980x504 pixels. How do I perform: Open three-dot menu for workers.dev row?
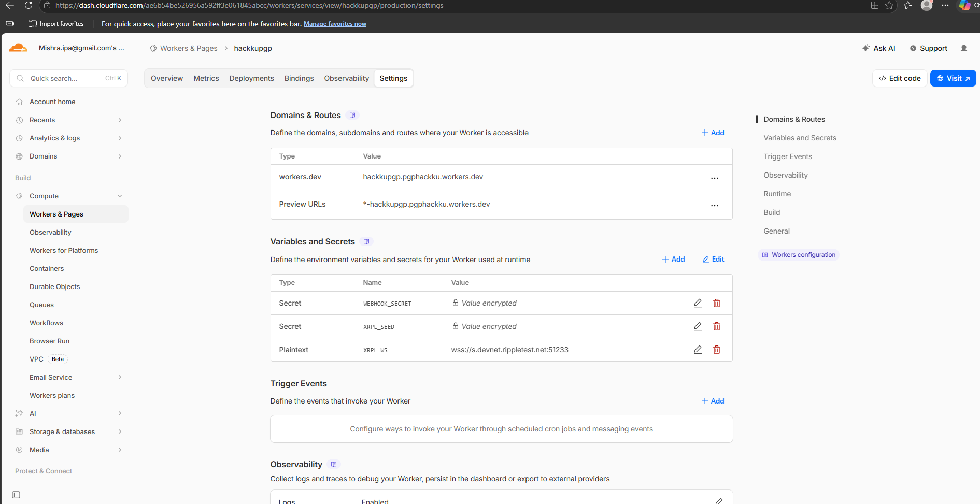click(715, 178)
